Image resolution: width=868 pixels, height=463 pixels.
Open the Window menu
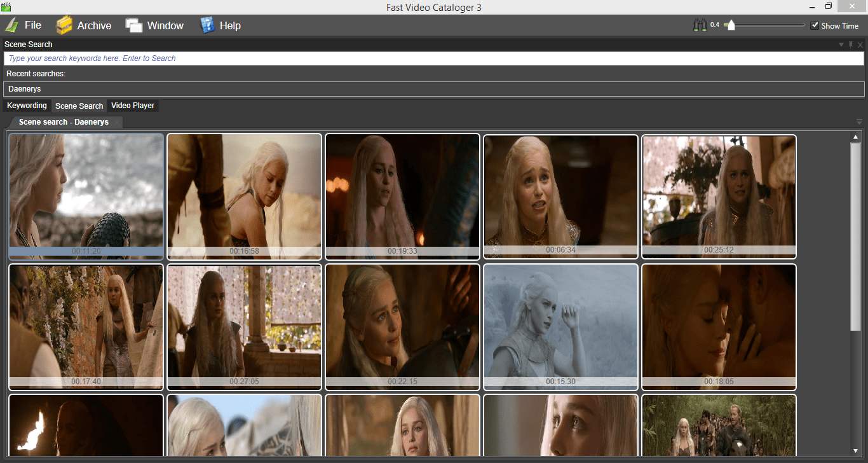(x=154, y=25)
